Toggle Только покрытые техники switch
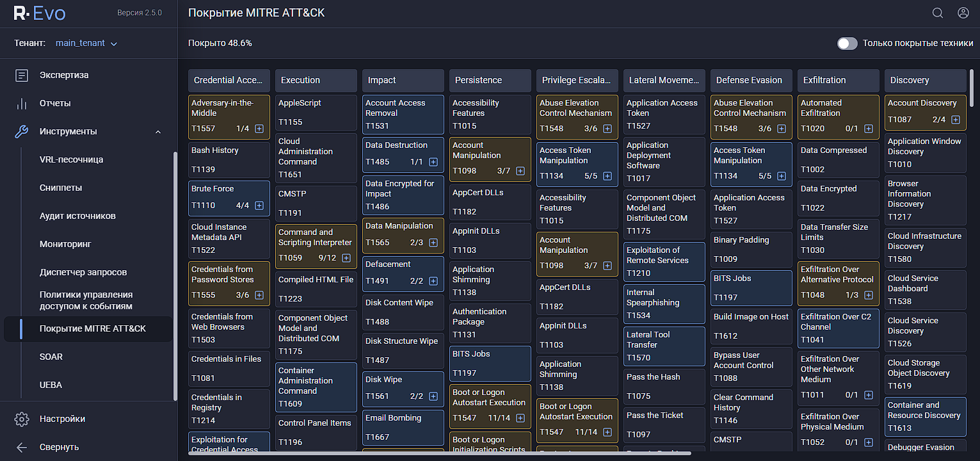 [847, 44]
